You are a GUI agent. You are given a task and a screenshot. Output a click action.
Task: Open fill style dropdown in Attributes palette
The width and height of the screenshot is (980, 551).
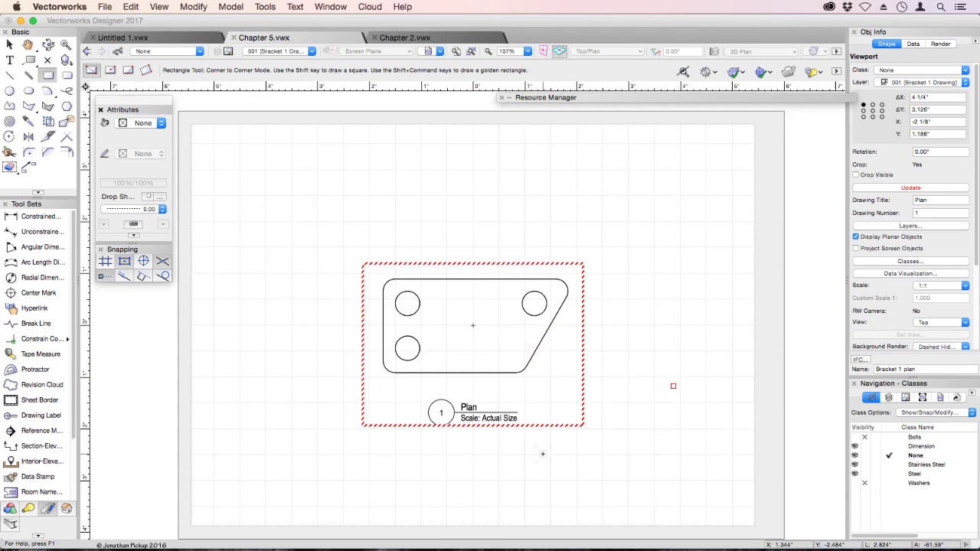(x=142, y=123)
